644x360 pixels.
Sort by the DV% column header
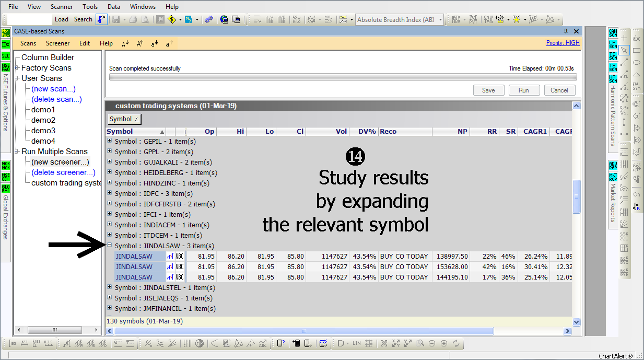pos(364,132)
